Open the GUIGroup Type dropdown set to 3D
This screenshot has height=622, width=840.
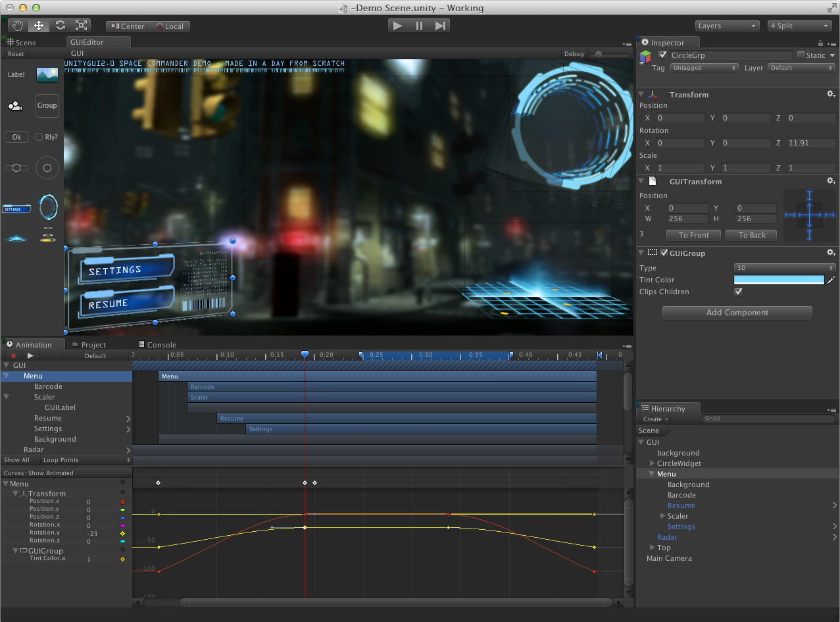784,268
